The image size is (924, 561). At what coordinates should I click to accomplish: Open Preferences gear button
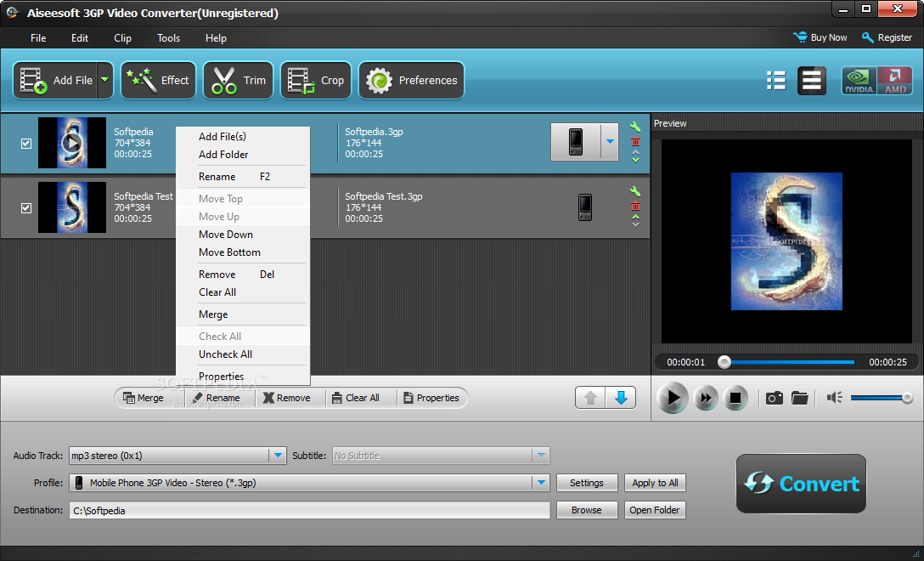tap(411, 80)
